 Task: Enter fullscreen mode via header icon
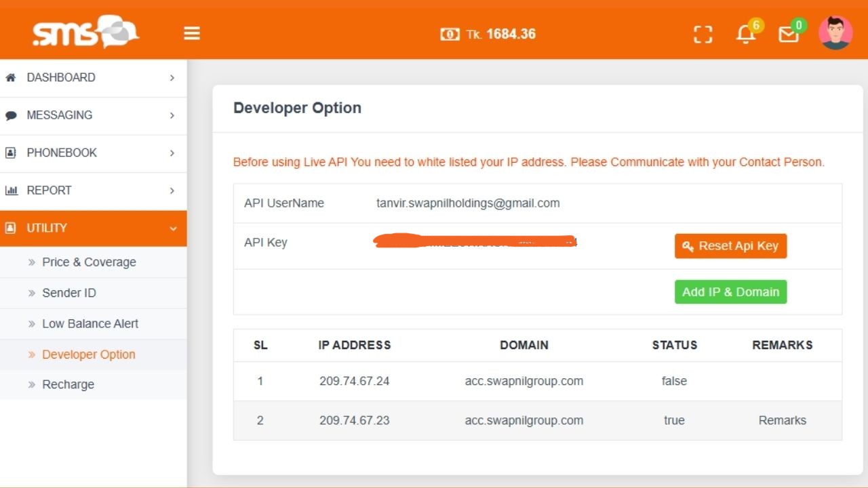point(703,35)
